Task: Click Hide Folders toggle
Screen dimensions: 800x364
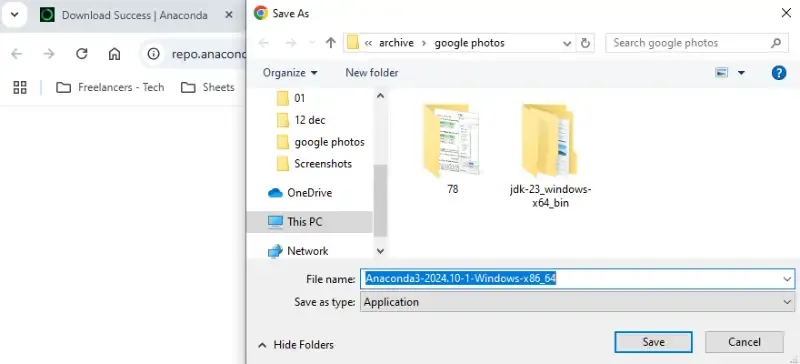Action: [x=295, y=345]
